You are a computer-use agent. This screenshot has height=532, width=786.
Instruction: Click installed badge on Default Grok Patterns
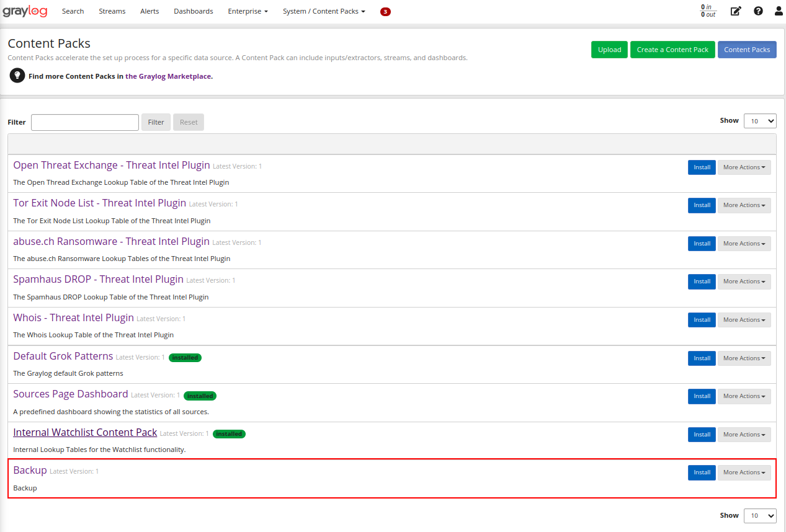coord(185,358)
